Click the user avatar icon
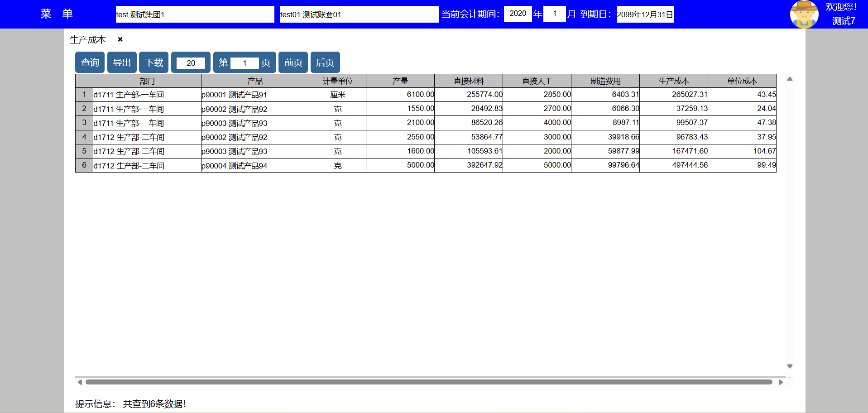868x413 pixels. point(804,14)
